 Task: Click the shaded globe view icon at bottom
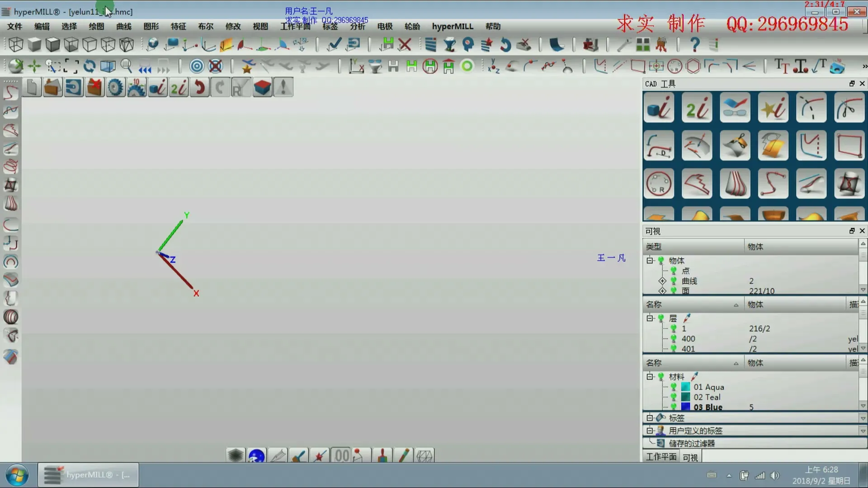coord(256,455)
